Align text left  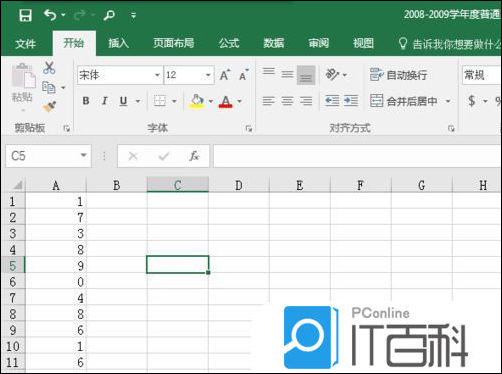click(x=268, y=101)
